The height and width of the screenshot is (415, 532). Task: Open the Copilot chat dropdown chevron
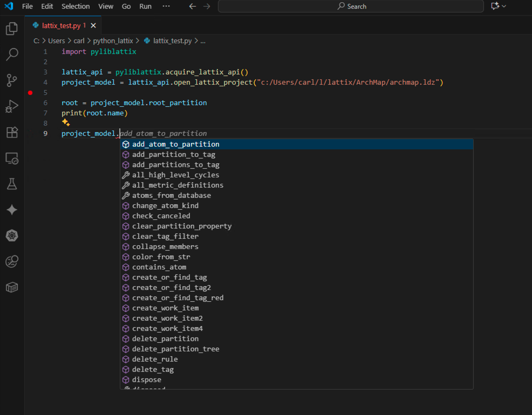tap(504, 6)
